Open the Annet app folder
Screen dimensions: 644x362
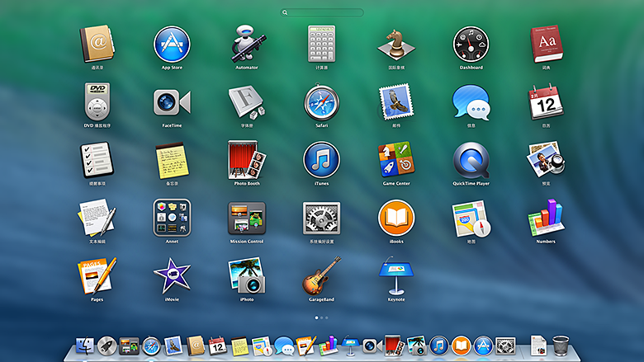pos(172,218)
